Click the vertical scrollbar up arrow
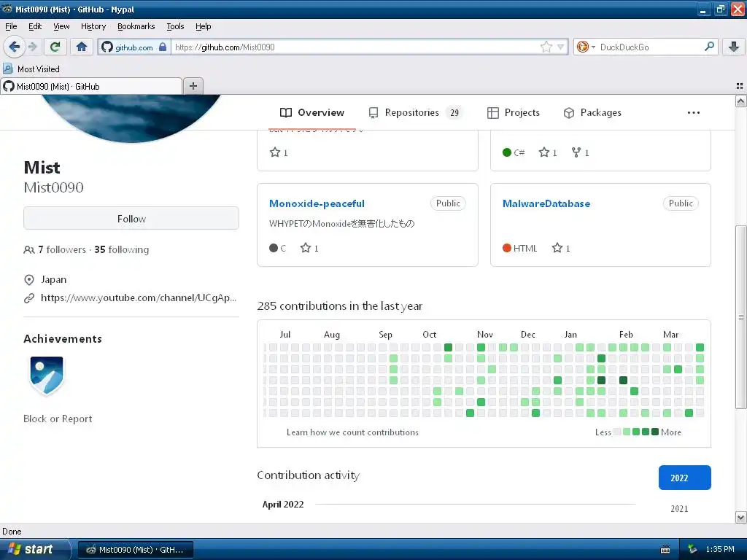 pyautogui.click(x=740, y=101)
